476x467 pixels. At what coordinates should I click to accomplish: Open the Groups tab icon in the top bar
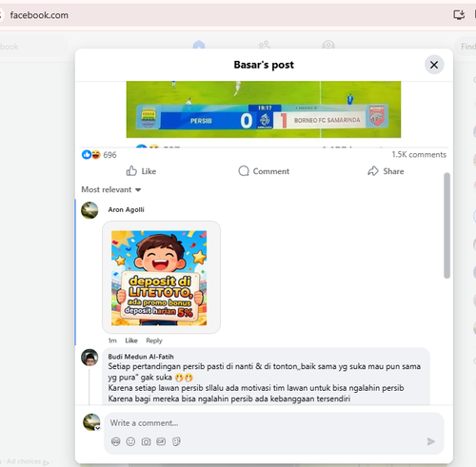[328, 45]
